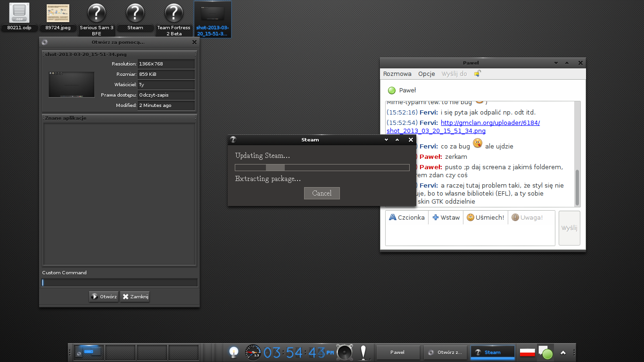Click the Custom Command input field
Screen dimensions: 644x362
(x=119, y=283)
